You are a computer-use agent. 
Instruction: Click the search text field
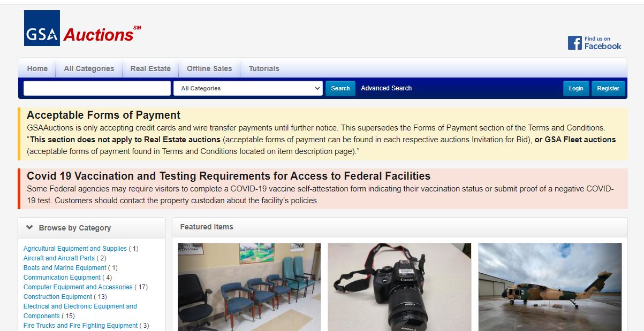tap(97, 88)
